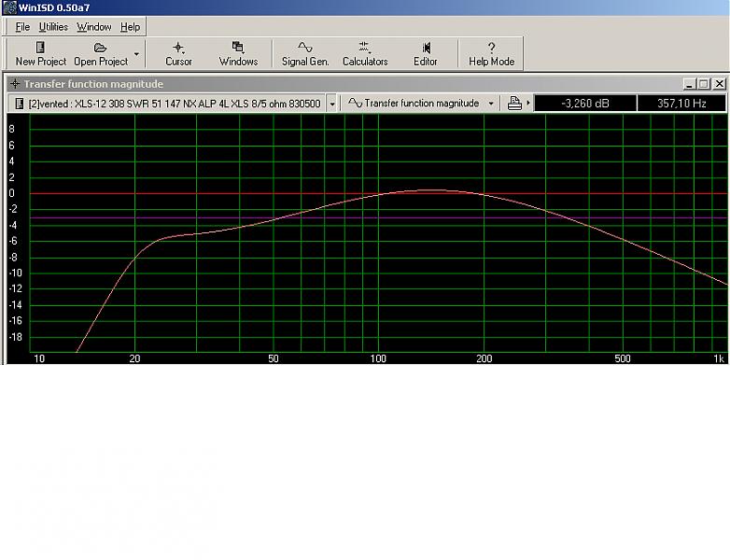
Task: Click the printer icon in graph toolbar
Action: click(x=514, y=104)
